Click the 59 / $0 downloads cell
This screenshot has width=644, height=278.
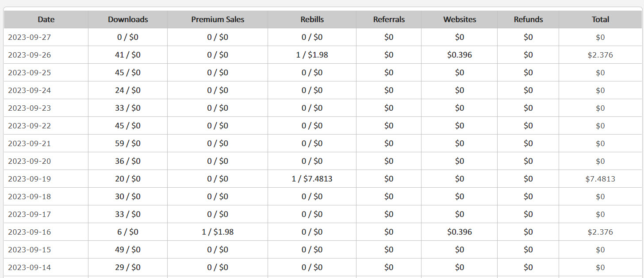[128, 143]
